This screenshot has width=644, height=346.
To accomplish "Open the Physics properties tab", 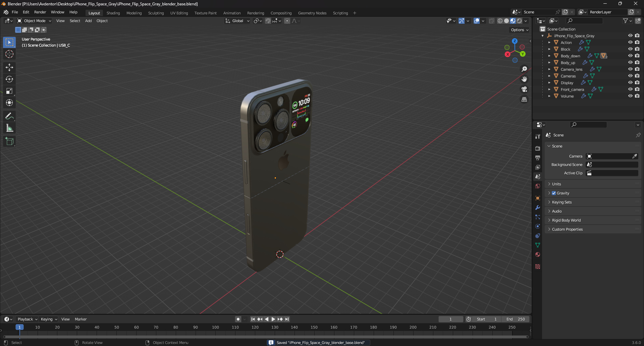I will (538, 226).
